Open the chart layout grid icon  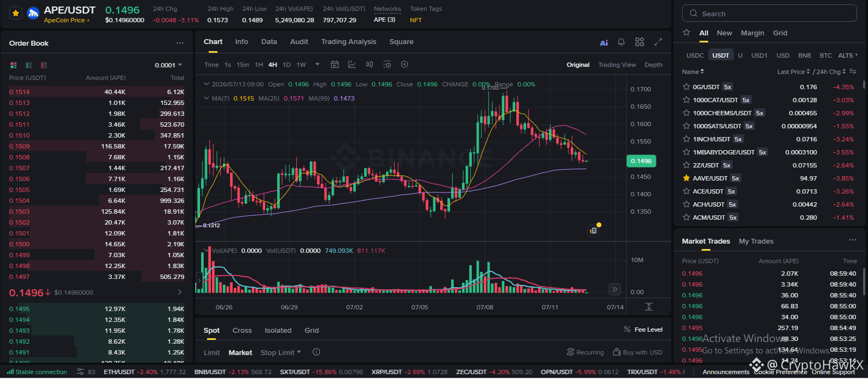tap(640, 42)
